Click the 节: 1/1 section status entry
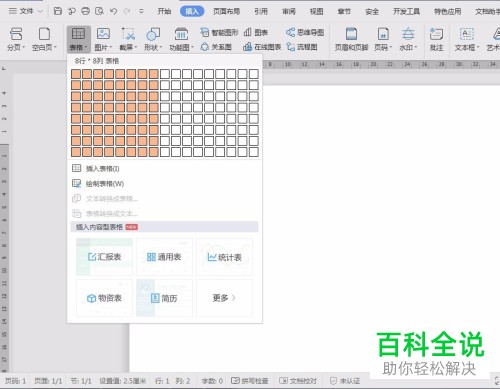 (x=81, y=381)
